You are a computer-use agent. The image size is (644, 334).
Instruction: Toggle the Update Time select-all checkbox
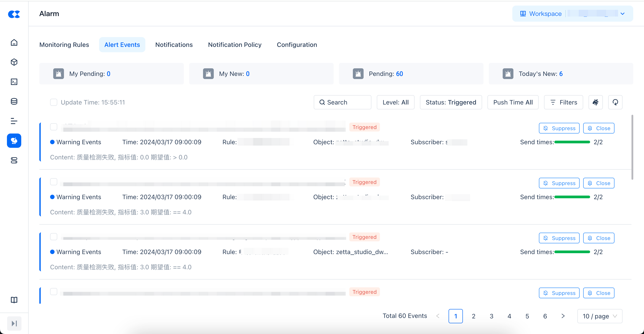click(x=53, y=102)
